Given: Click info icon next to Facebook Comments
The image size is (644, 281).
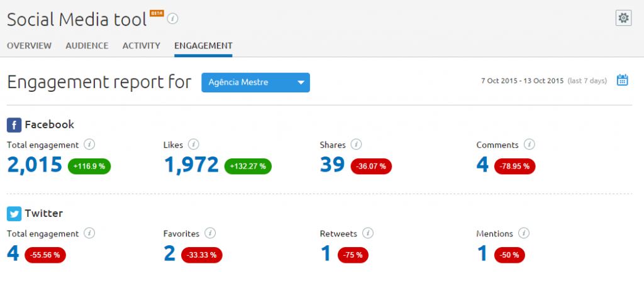Looking at the screenshot, I should 530,145.
